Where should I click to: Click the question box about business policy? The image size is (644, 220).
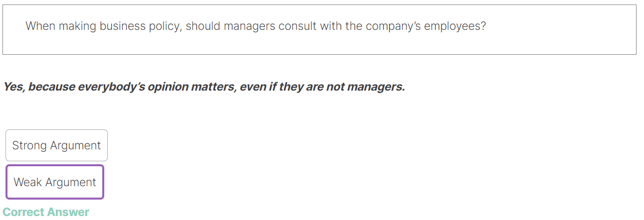(x=319, y=29)
